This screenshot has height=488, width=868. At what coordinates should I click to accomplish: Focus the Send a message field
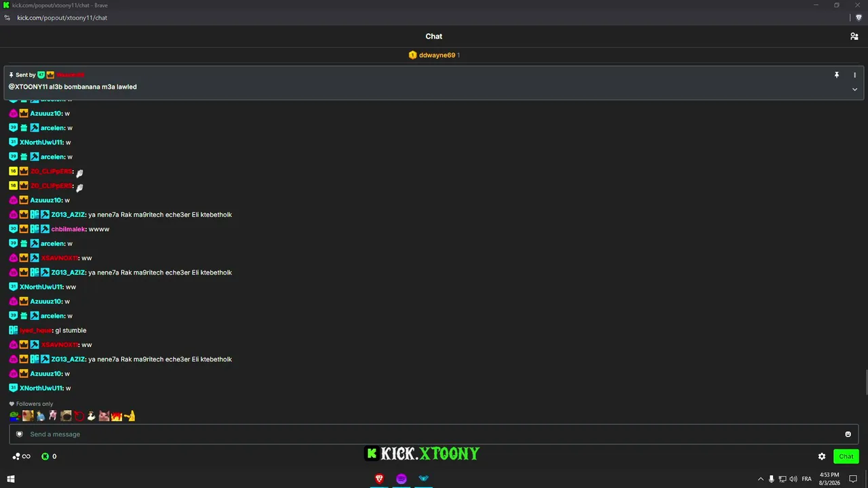coord(434,434)
